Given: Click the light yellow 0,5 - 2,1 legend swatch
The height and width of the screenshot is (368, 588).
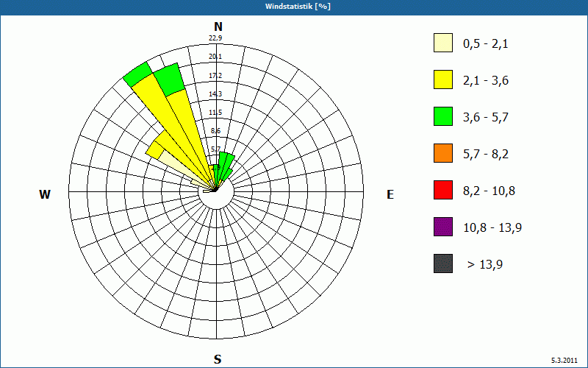Looking at the screenshot, I should 443,43.
